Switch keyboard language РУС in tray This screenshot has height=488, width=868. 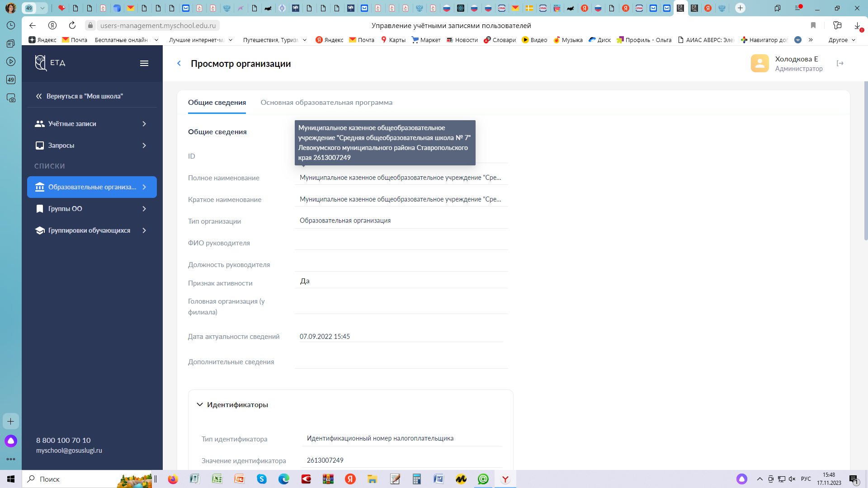pos(806,479)
